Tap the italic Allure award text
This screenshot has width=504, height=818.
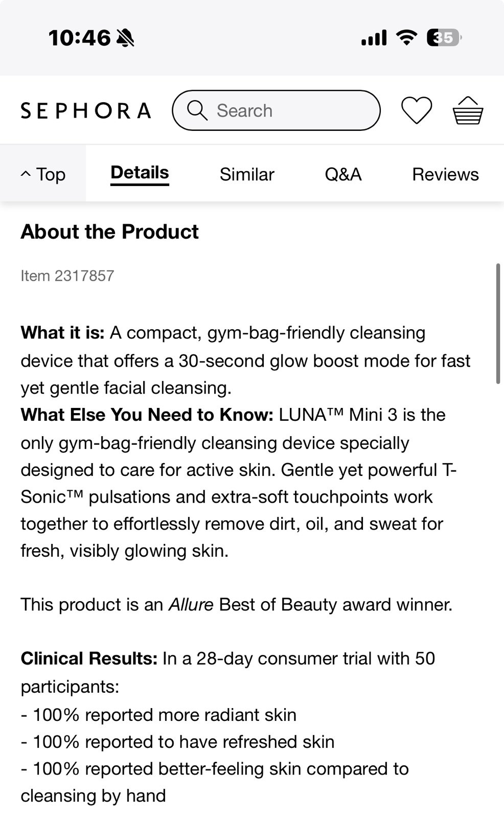point(191,604)
